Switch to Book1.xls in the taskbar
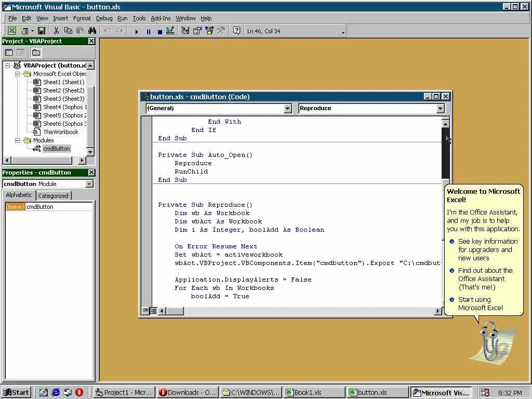Screen dimensions: 532x399 click(x=314, y=393)
